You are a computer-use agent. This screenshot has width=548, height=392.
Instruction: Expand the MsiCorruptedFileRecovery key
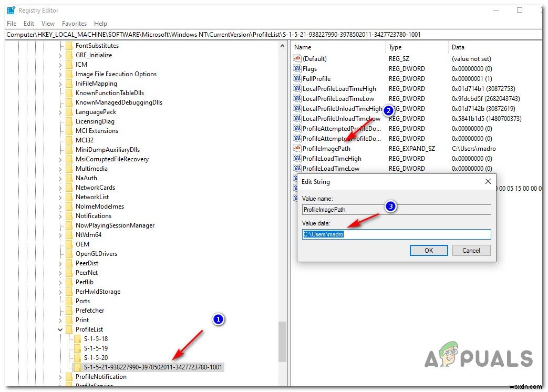[x=60, y=159]
